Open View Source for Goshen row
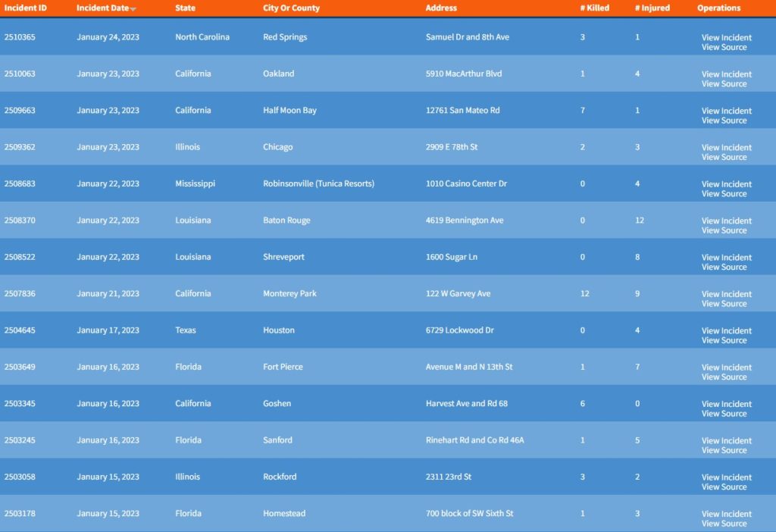776x532 pixels. pos(724,414)
